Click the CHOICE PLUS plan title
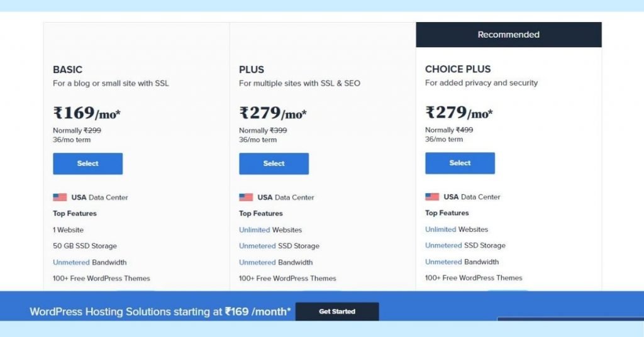 [458, 69]
